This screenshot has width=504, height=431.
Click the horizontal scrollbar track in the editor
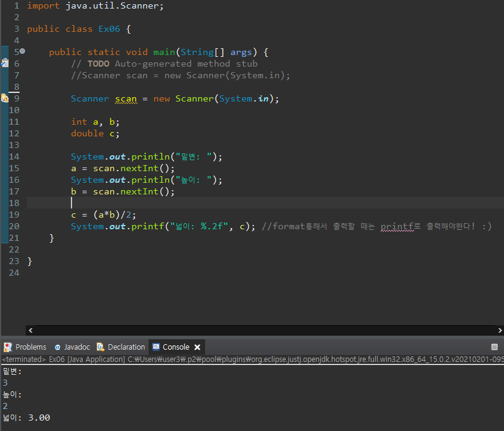click(265, 330)
